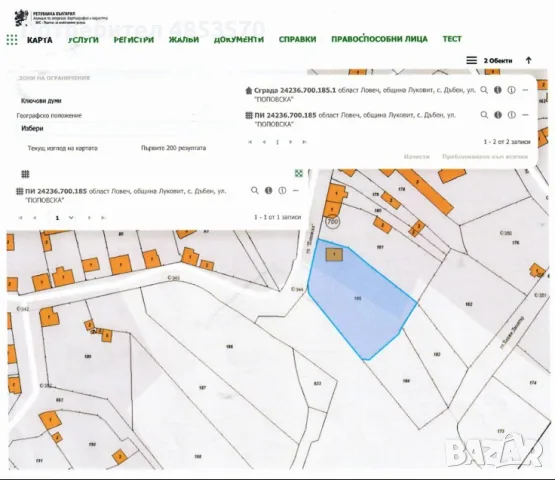Remove Сграда 24236.700.185.1 with its minus icon
This screenshot has width=555, height=480.
pos(525,90)
